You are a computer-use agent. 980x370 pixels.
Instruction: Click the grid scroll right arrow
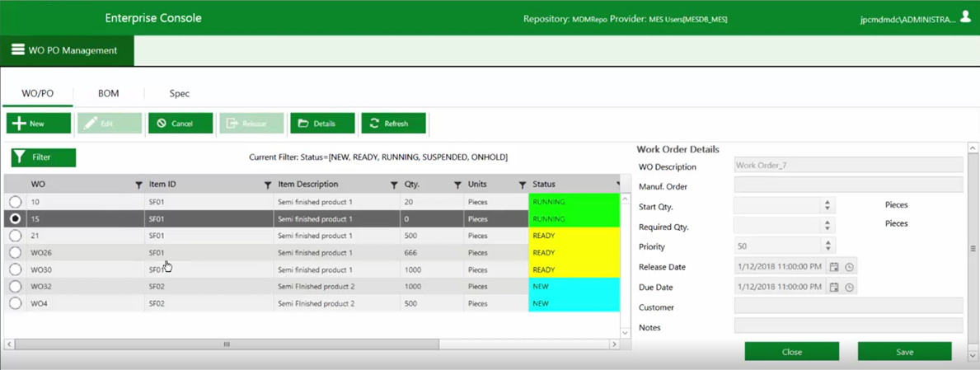pyautogui.click(x=614, y=344)
